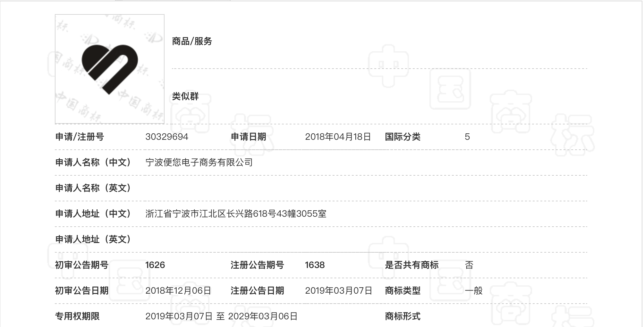Select address 浙江省宁波市江北区长兴路618号43幢3055室
This screenshot has height=327, width=644.
236,214
